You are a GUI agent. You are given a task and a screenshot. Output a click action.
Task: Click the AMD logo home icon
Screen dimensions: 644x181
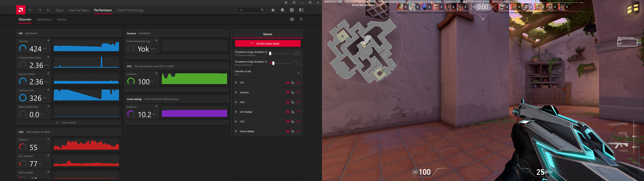[x=21, y=10]
